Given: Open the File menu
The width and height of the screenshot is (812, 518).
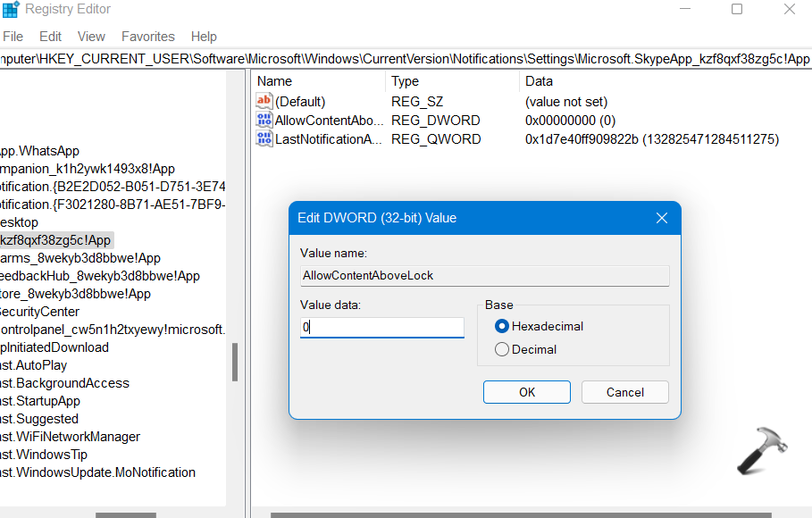Looking at the screenshot, I should point(13,37).
